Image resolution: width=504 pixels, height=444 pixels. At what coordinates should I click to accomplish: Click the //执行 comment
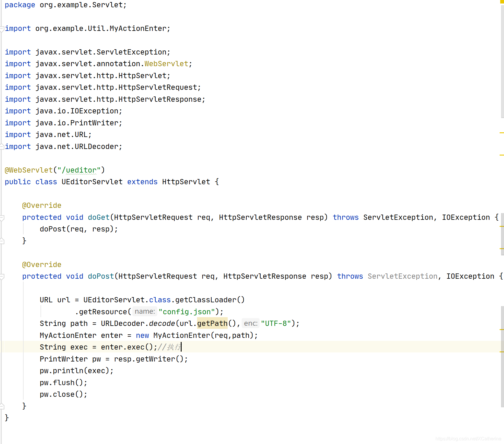coord(169,347)
